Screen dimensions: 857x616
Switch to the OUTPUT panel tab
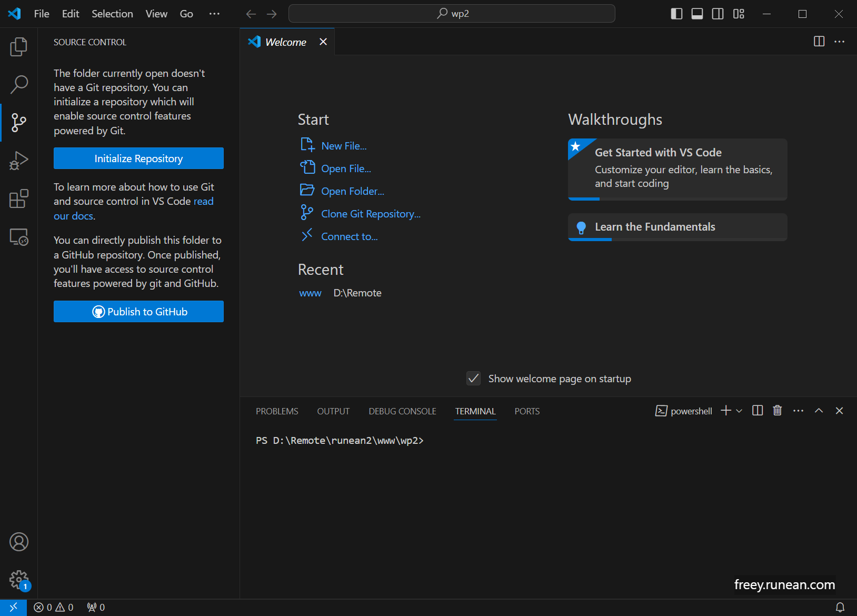[333, 411]
